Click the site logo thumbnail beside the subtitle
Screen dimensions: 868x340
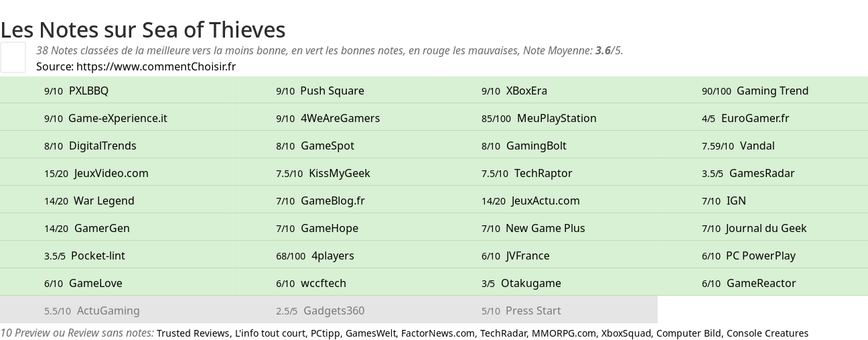click(13, 57)
